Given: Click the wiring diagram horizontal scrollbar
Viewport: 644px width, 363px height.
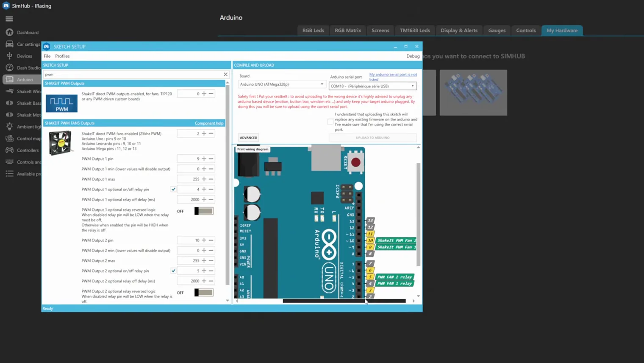Looking at the screenshot, I should (x=344, y=301).
